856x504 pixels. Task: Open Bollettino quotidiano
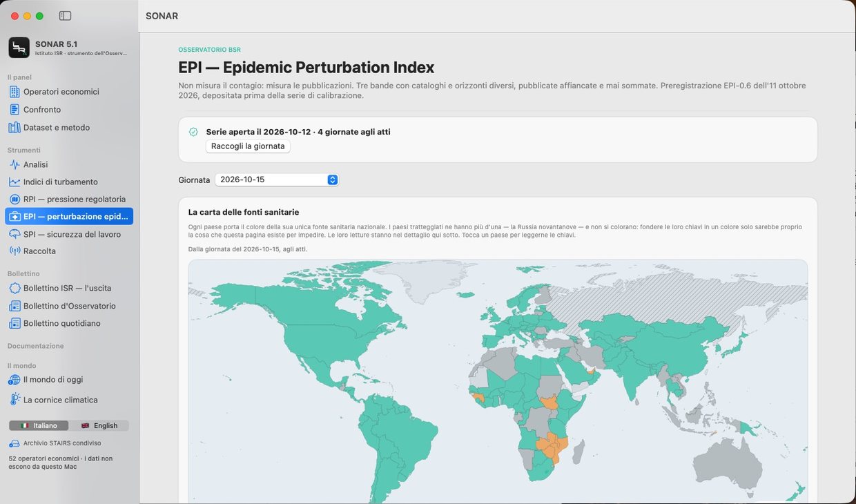point(69,323)
